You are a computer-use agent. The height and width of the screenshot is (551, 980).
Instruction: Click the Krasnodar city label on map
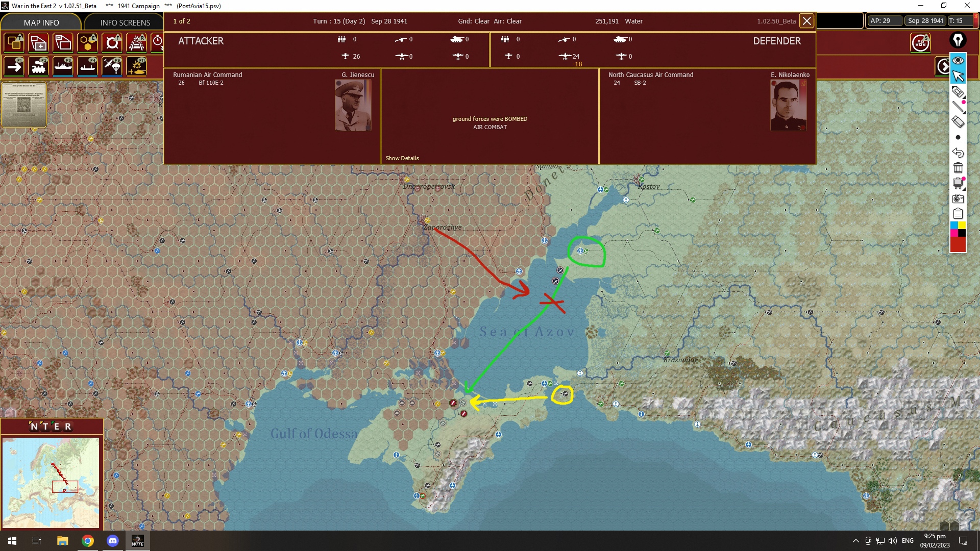coord(680,360)
